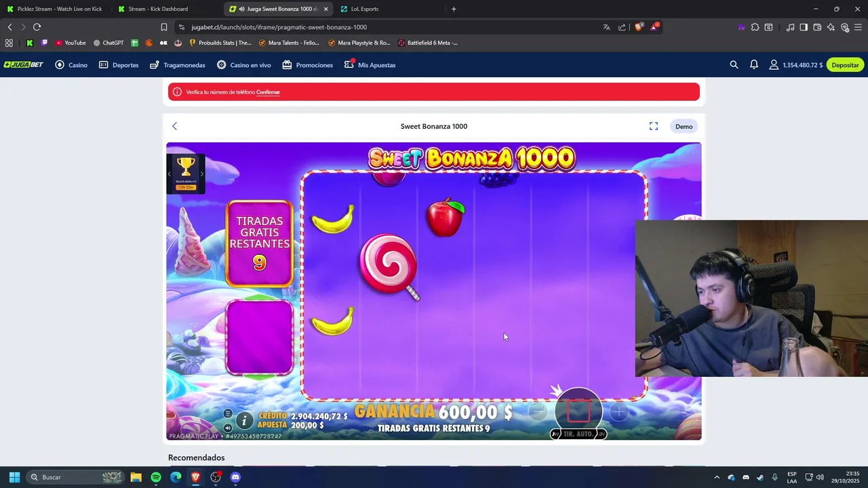Enter fullscreen mode for the game

tap(654, 126)
